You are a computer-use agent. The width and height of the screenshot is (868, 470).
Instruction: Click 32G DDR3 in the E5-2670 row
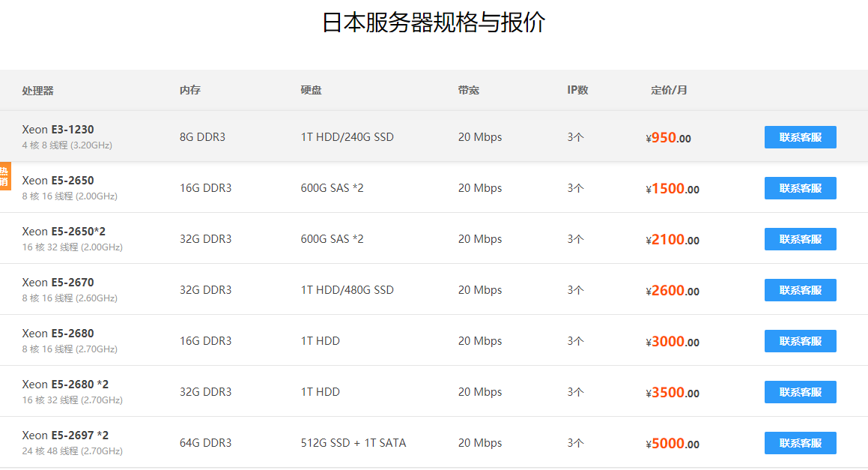pyautogui.click(x=205, y=290)
